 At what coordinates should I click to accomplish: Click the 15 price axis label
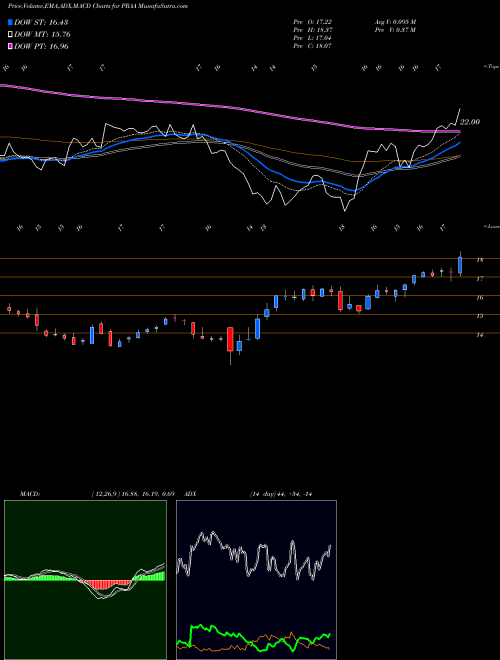click(x=479, y=316)
